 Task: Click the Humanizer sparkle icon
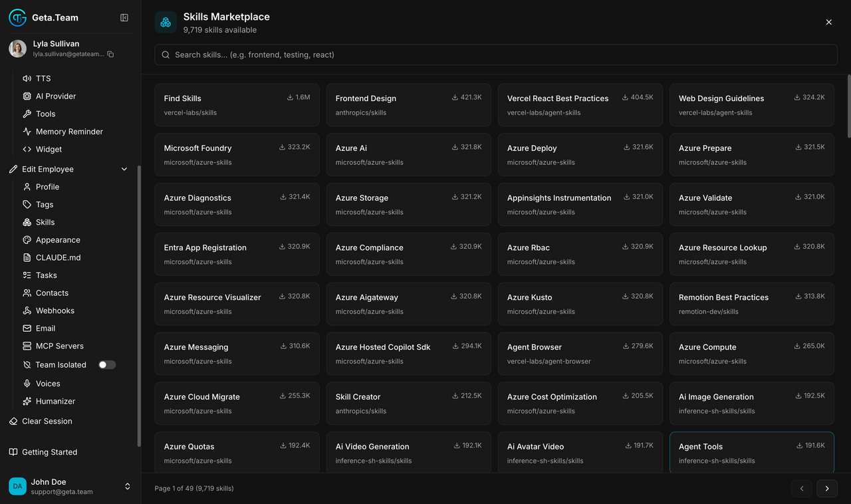pyautogui.click(x=27, y=402)
